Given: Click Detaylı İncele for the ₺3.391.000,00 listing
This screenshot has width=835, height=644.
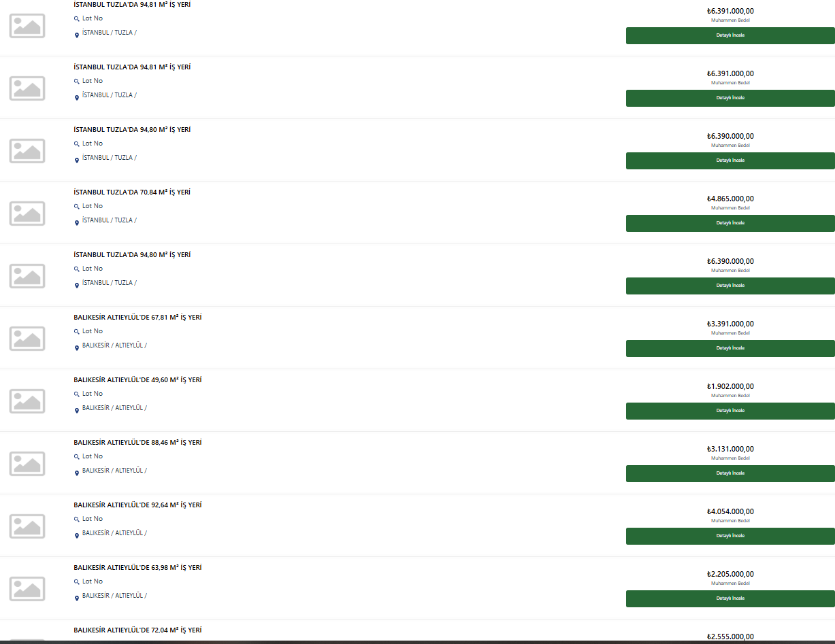Looking at the screenshot, I should point(730,348).
